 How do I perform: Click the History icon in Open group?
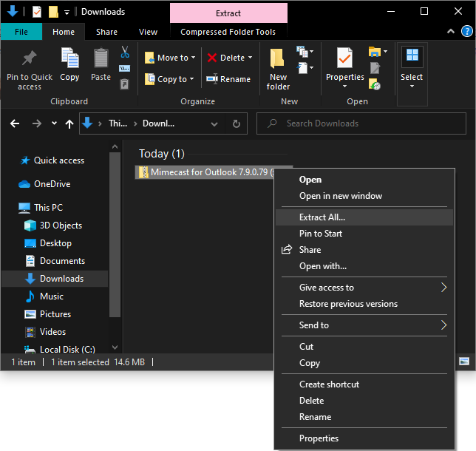[x=375, y=84]
